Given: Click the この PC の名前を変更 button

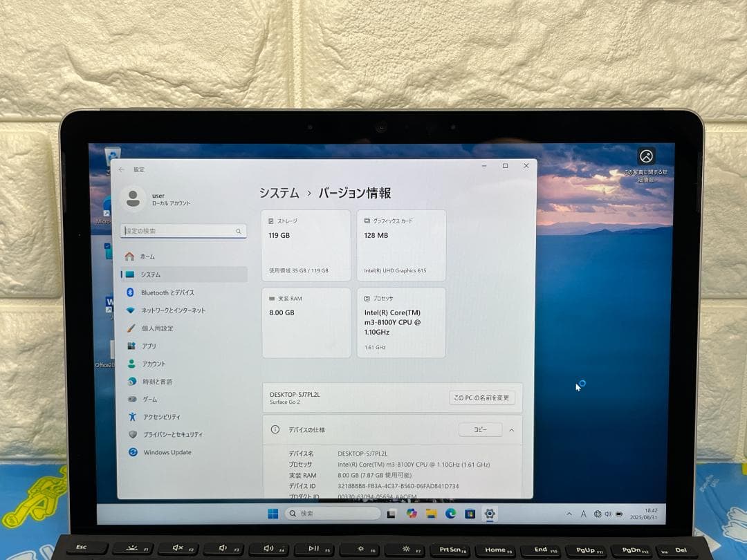Looking at the screenshot, I should (x=482, y=398).
